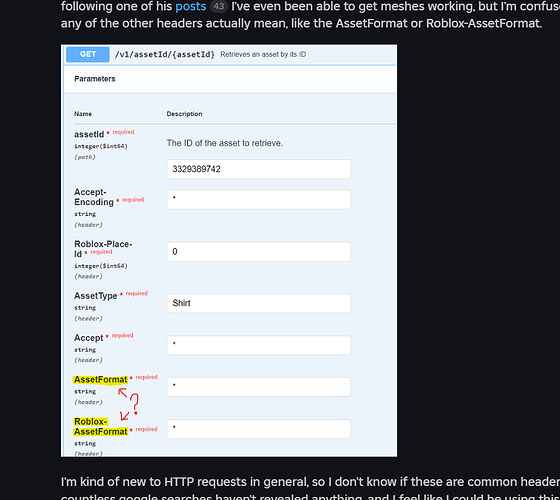Click the highlighted AssetFormat parameter label
The width and height of the screenshot is (560, 500).
coord(101,380)
